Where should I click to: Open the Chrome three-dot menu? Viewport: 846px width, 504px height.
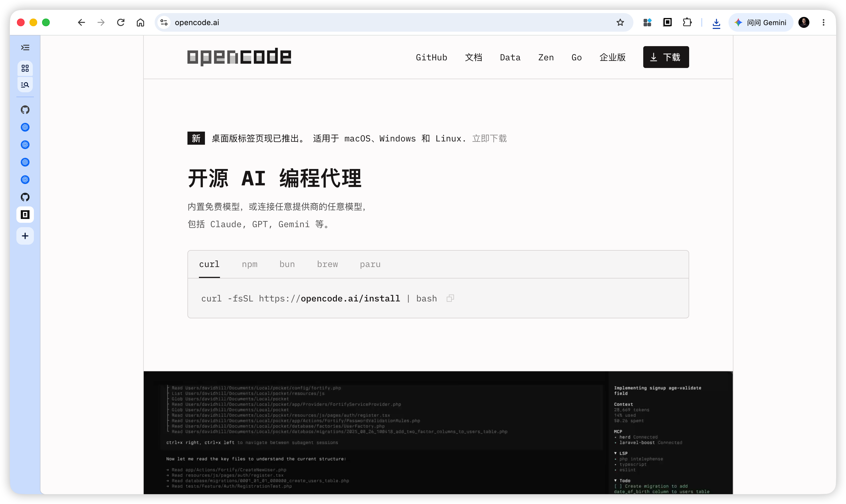[824, 22]
